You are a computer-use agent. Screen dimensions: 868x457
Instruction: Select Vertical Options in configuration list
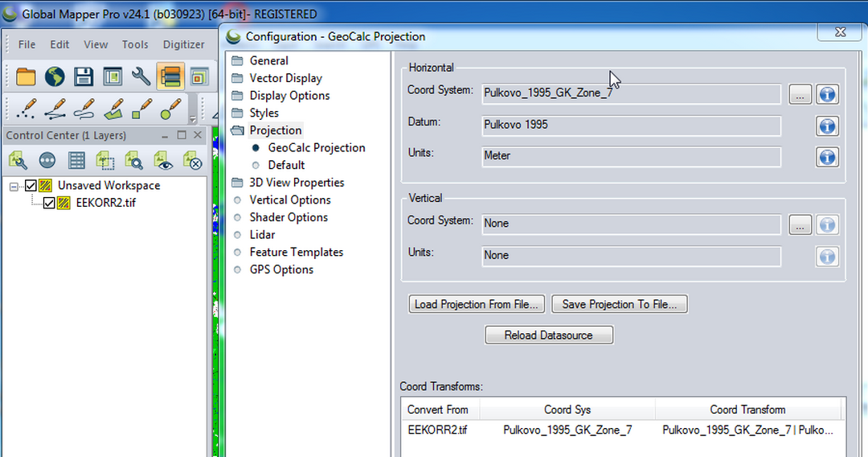pos(290,200)
